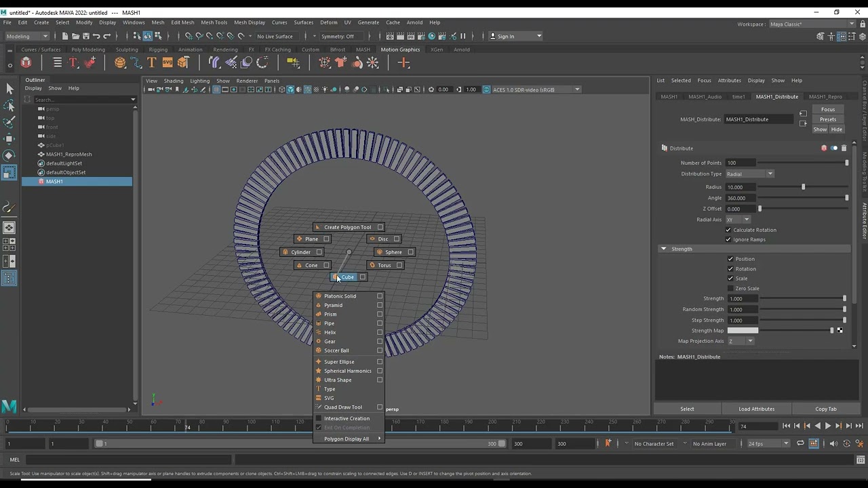
Task: Uncheck Rotation strength checkbox
Action: [x=730, y=268]
